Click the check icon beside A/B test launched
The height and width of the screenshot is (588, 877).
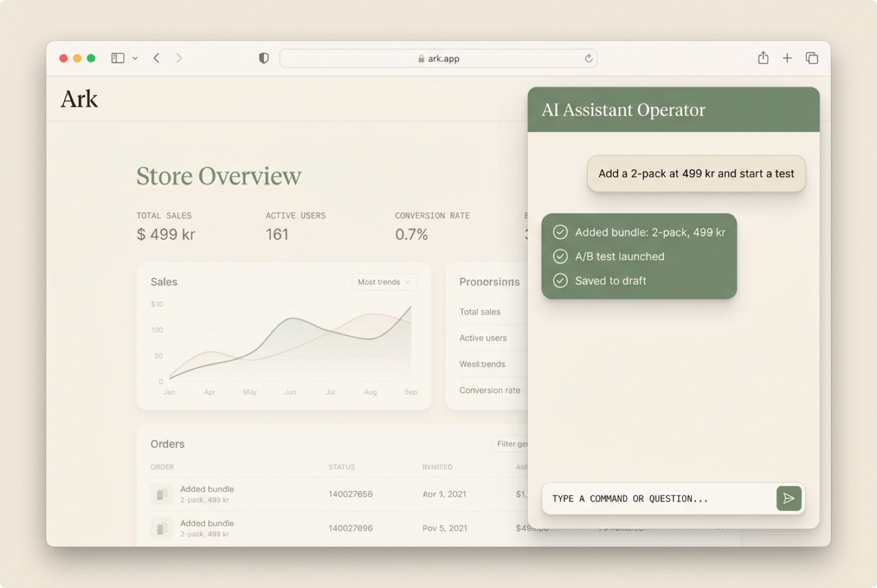pos(560,256)
